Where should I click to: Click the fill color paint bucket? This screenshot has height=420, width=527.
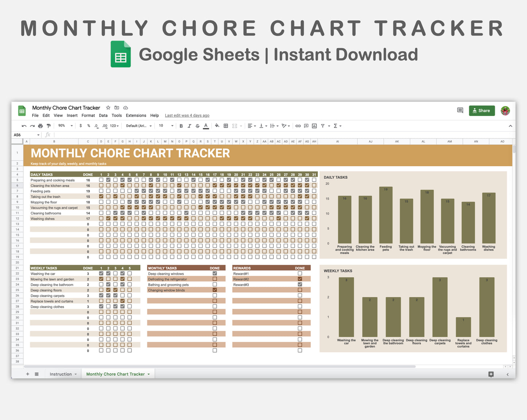pos(217,126)
